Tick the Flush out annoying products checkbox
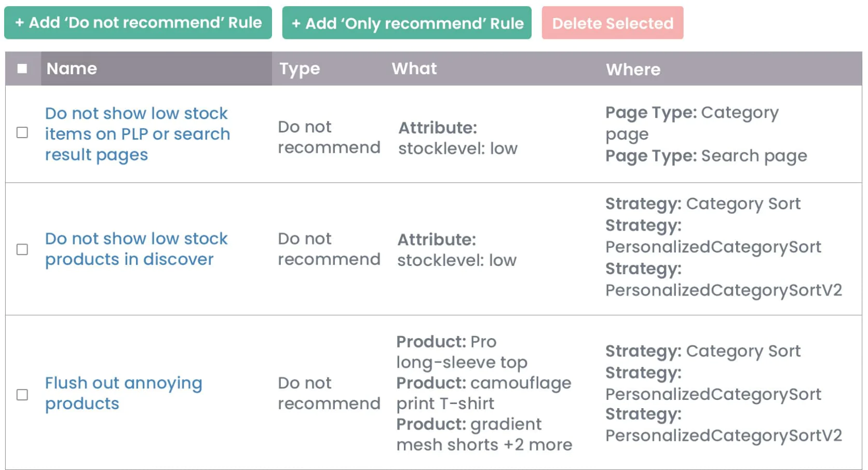This screenshot has height=470, width=868. pyautogui.click(x=22, y=395)
